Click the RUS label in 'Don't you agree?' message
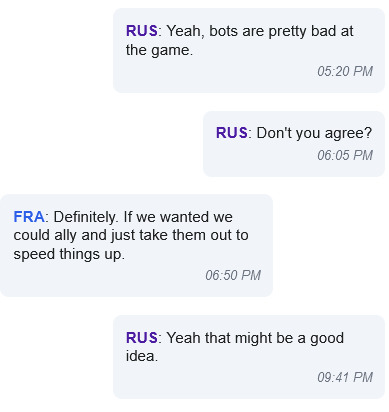 click(x=232, y=133)
